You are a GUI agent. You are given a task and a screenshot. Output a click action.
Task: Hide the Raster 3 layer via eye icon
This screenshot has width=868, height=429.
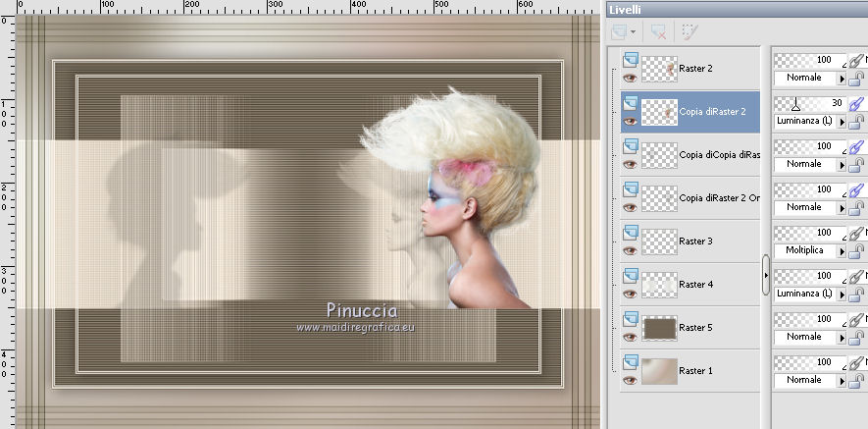point(630,251)
